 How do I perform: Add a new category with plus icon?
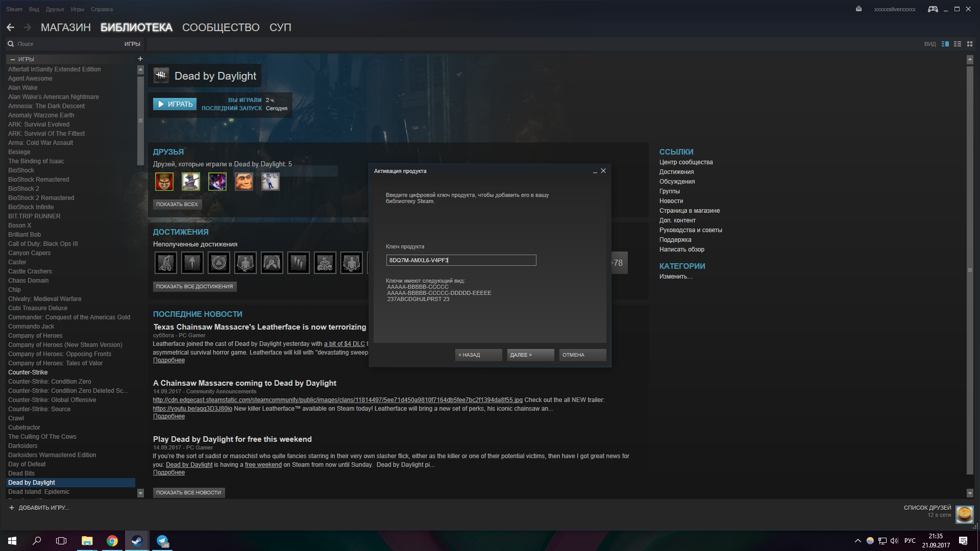click(140, 59)
